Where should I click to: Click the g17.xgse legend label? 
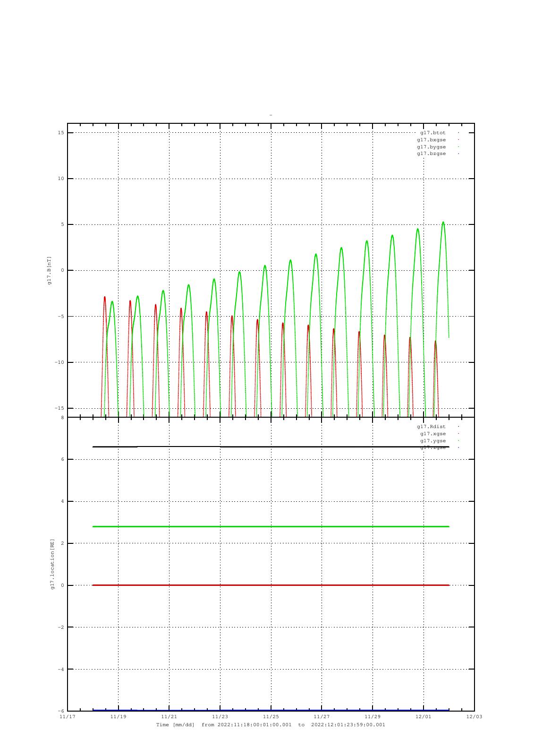433,434
